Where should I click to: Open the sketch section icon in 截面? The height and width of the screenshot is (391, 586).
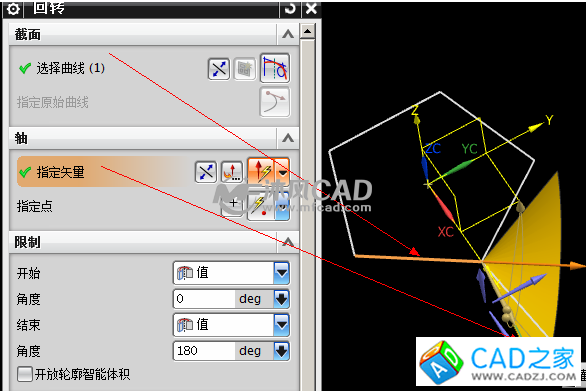coord(245,69)
